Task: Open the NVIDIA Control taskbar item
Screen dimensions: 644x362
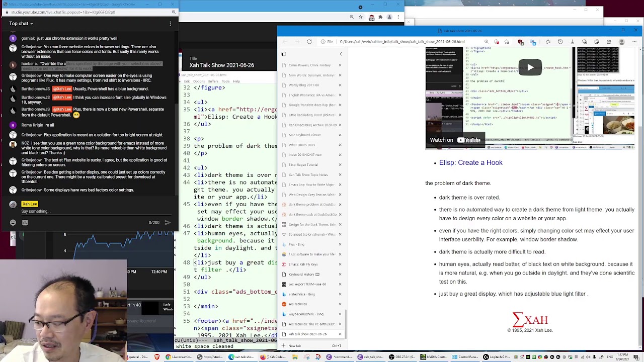Action: tap(433, 357)
